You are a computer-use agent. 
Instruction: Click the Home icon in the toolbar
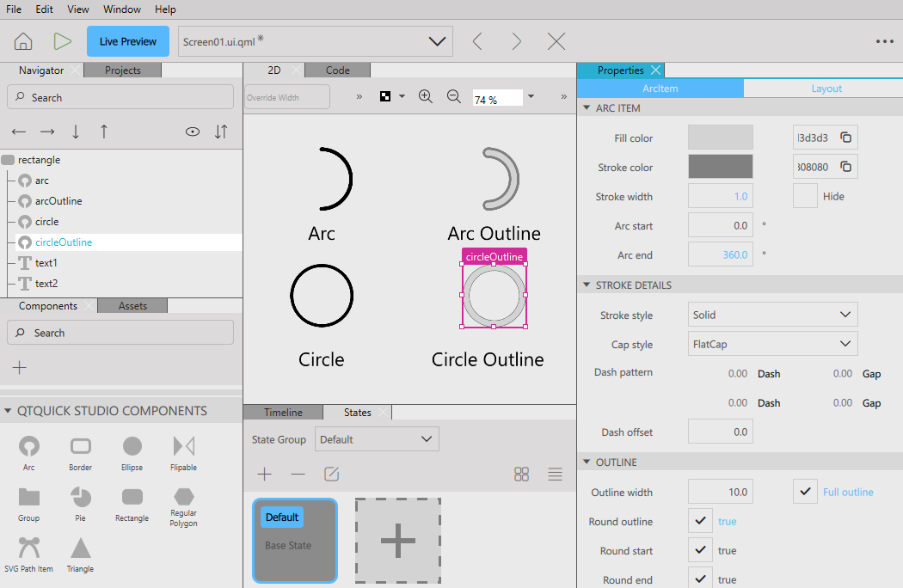pos(23,41)
